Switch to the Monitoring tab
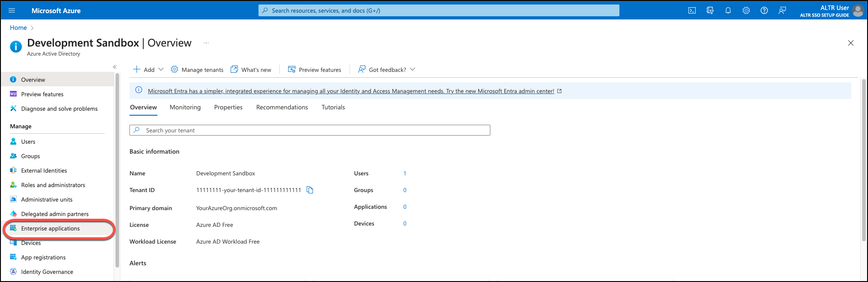Viewport: 868px width, 282px height. pyautogui.click(x=185, y=107)
